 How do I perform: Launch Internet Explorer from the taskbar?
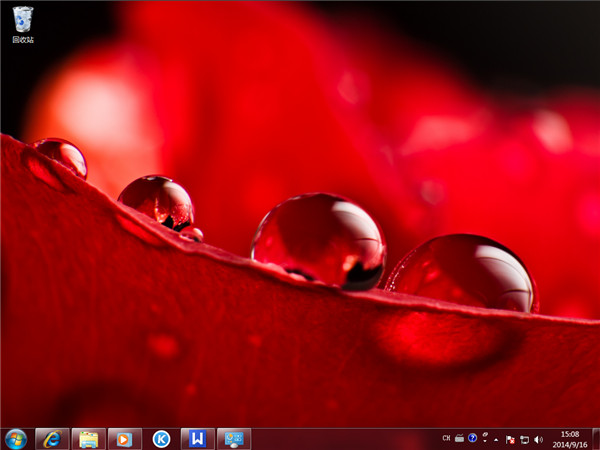[x=52, y=439]
